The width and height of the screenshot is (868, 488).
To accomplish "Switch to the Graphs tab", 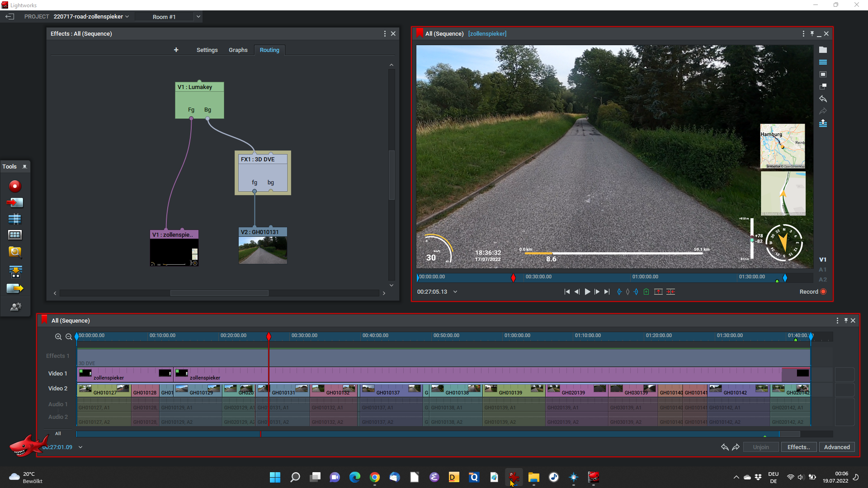I will [x=238, y=50].
